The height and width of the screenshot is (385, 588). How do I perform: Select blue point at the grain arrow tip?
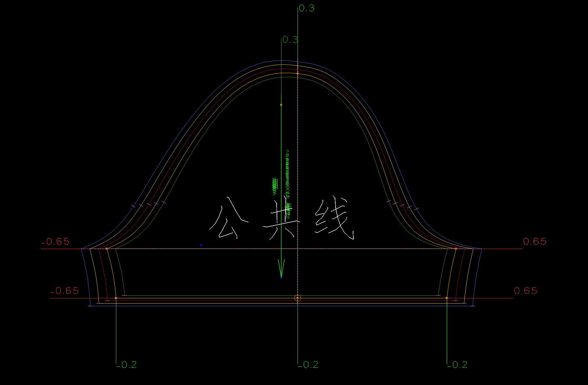tap(281, 278)
